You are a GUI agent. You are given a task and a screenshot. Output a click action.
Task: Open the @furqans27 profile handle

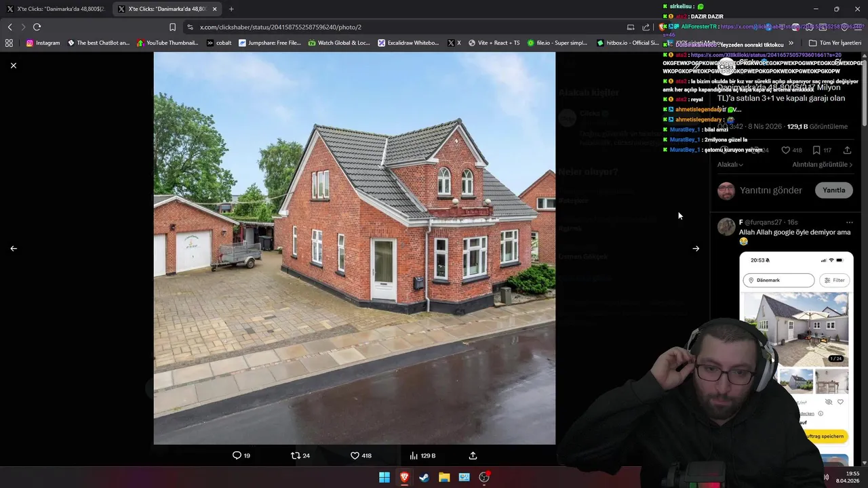(763, 222)
